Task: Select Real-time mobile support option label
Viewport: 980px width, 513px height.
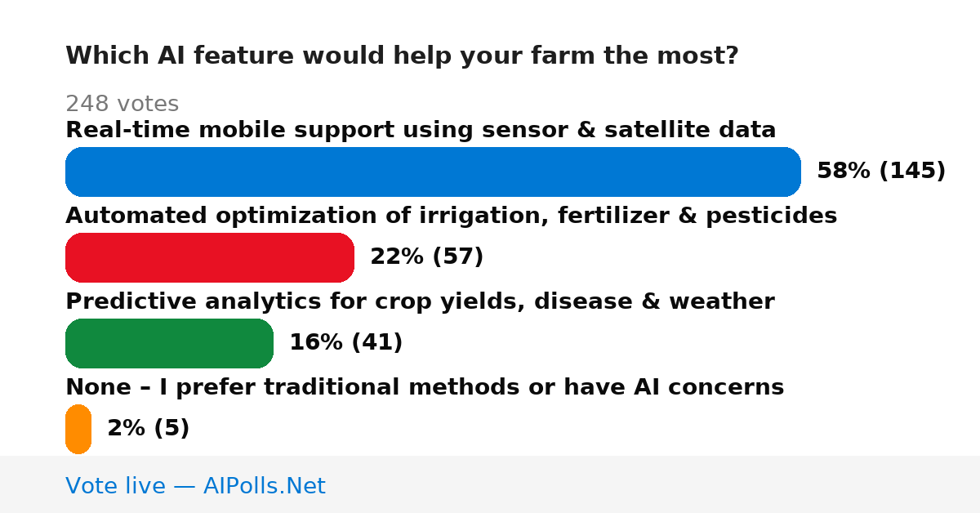Action: tap(421, 130)
